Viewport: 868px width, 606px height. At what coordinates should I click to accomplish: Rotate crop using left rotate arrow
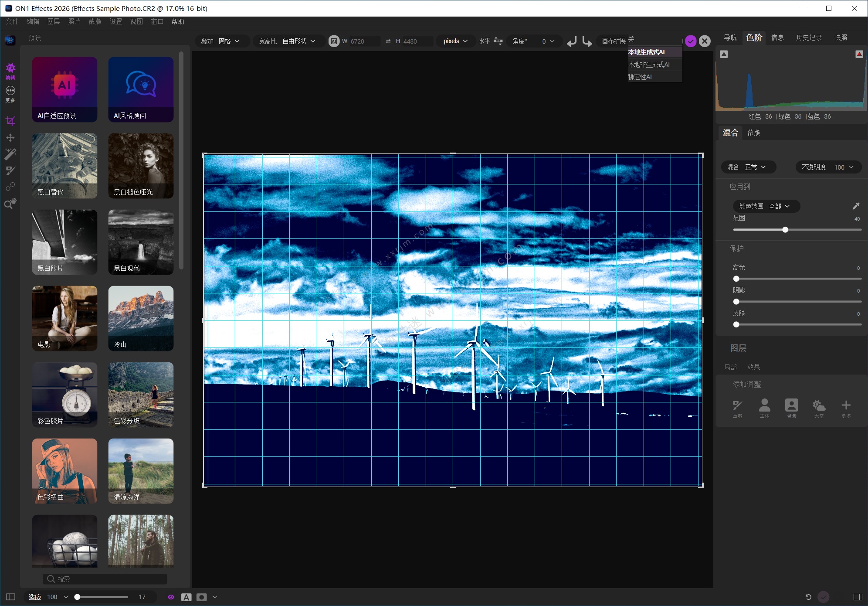point(572,41)
